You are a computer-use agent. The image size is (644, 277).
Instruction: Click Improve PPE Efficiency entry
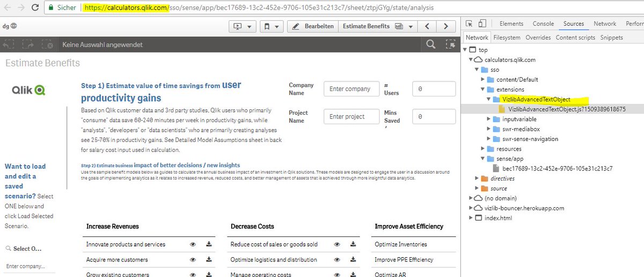[404, 260]
